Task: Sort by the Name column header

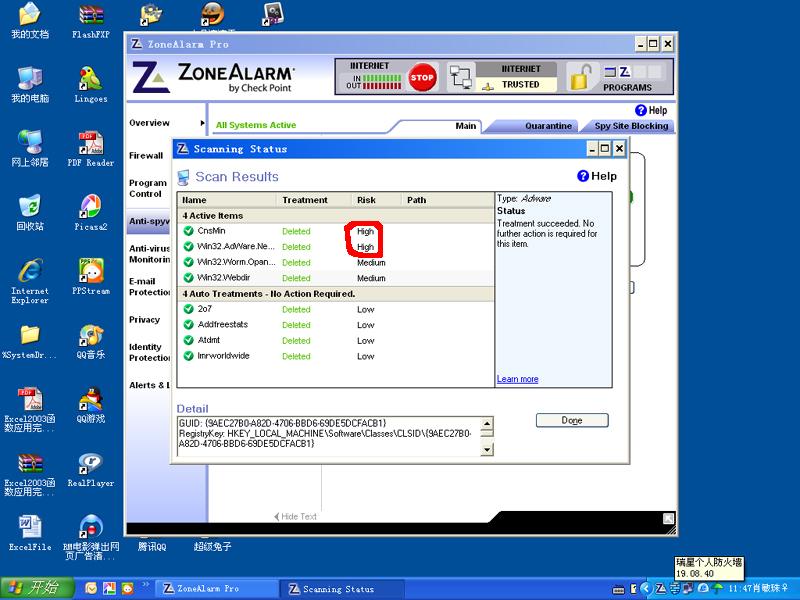Action: tap(227, 200)
